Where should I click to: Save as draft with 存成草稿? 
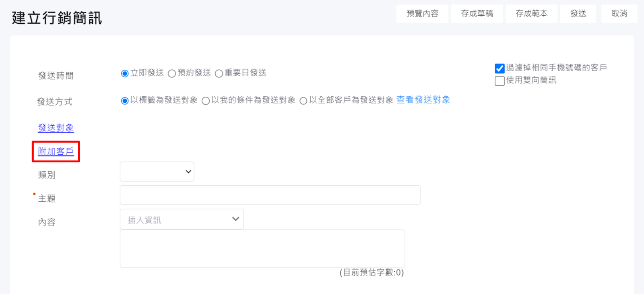pyautogui.click(x=477, y=14)
